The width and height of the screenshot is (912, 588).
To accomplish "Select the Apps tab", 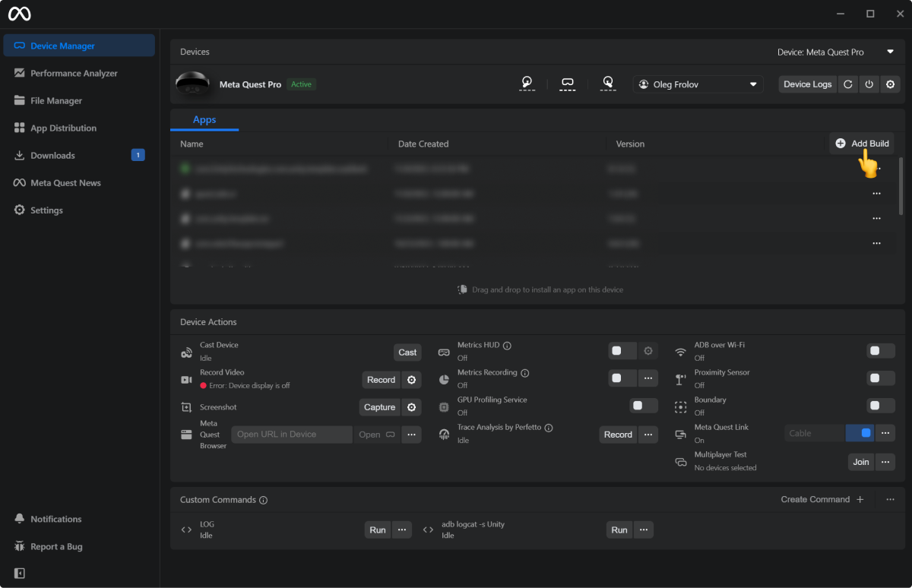I will [204, 120].
